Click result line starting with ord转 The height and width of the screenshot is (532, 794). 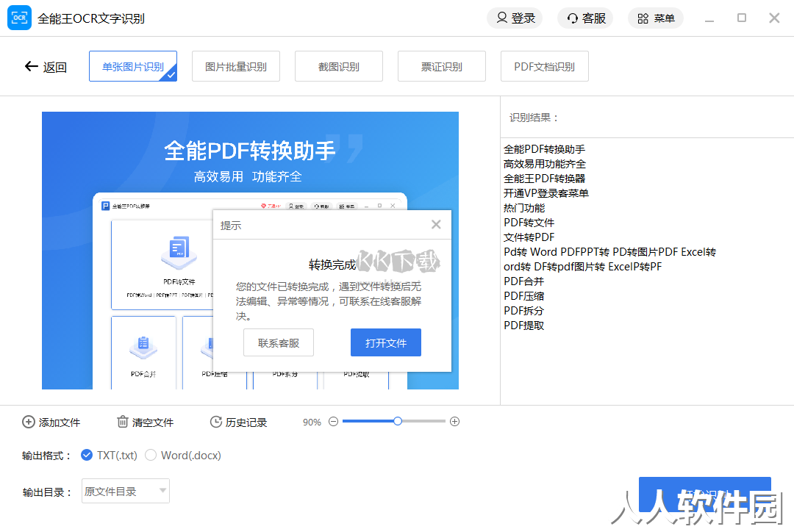582,267
